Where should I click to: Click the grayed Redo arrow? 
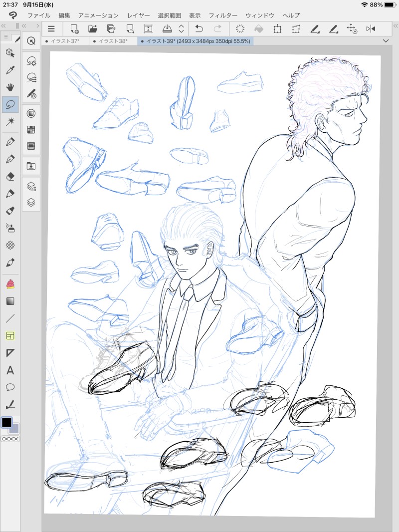pyautogui.click(x=217, y=29)
